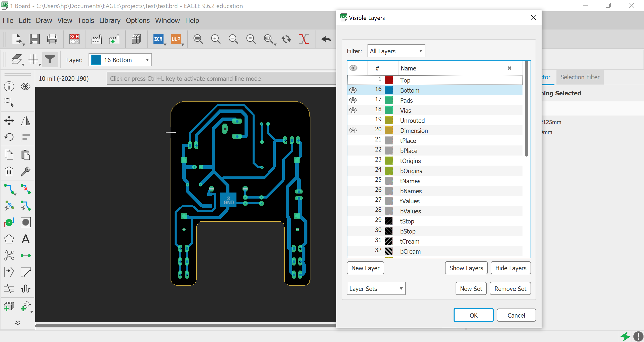This screenshot has width=644, height=342.
Task: Click the Hide Layers button
Action: coord(511,268)
